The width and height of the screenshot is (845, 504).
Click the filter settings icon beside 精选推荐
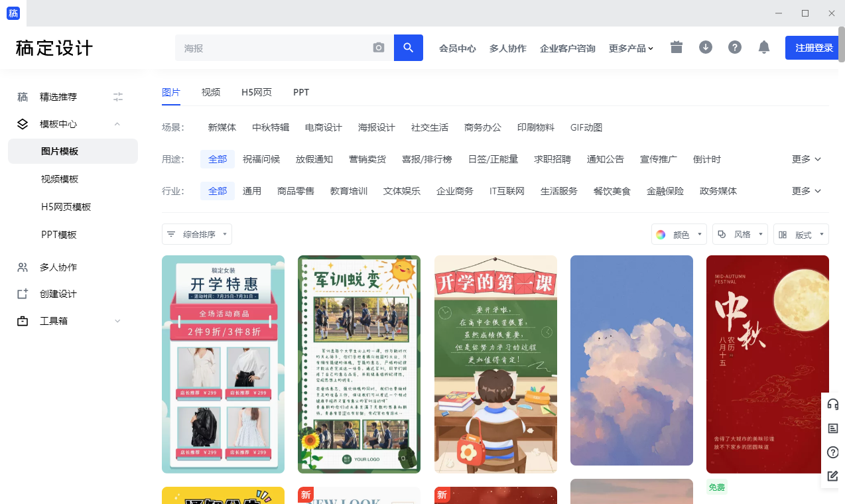[118, 97]
